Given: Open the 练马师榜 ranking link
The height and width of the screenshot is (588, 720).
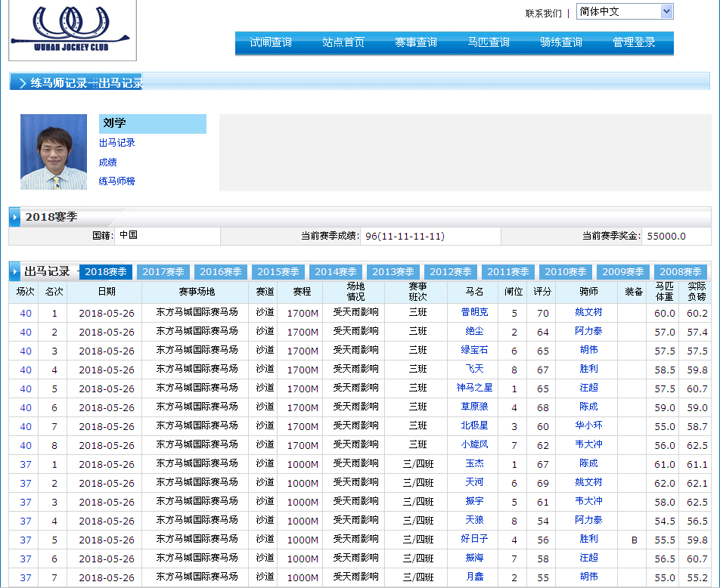Looking at the screenshot, I should coord(116,181).
